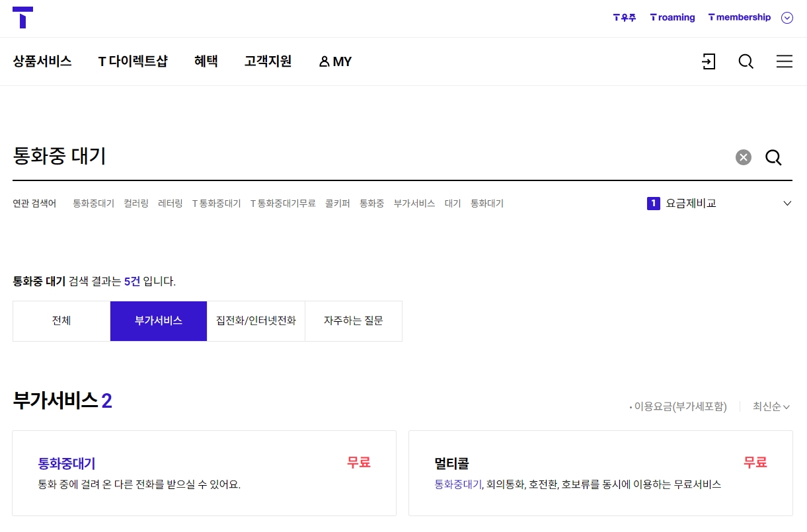Click 통화중대기 link in 멀티콜 description
807x532 pixels.
click(x=458, y=485)
